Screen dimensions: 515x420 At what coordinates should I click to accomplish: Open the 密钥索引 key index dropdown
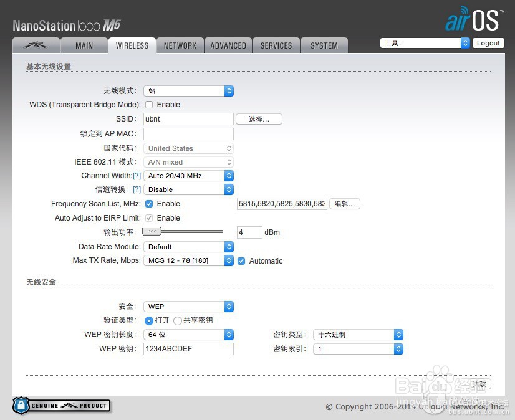point(358,349)
